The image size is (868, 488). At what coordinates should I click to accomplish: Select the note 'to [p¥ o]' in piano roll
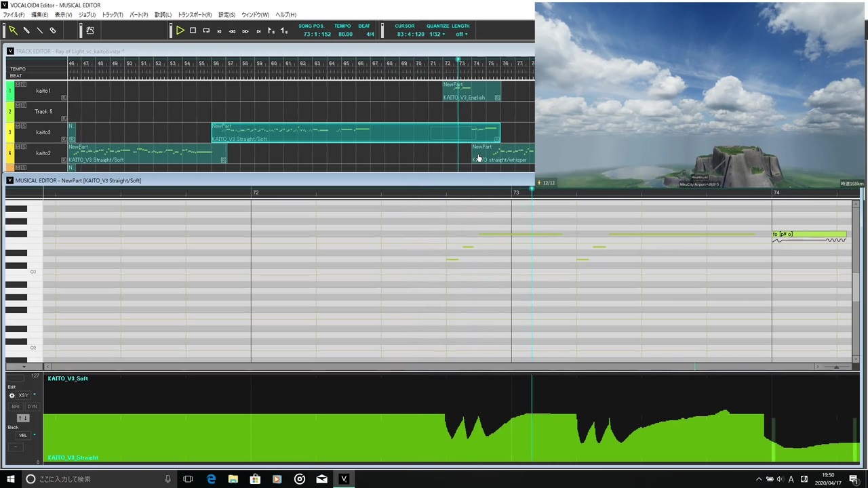(x=809, y=234)
